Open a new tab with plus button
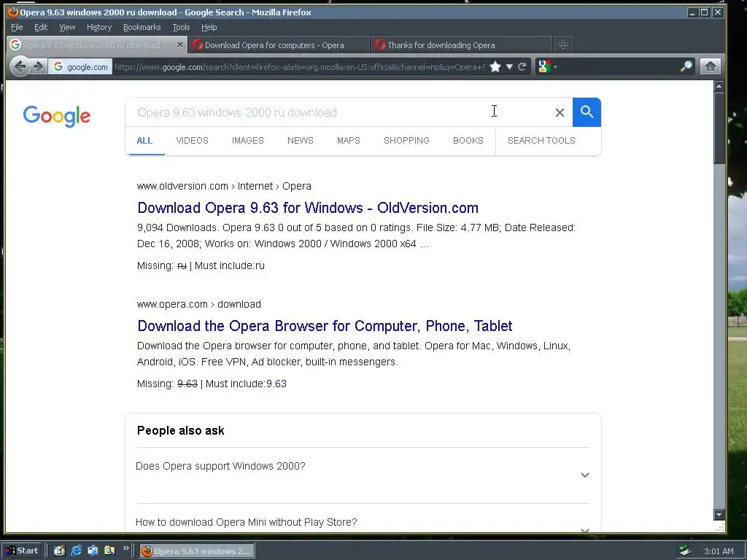The image size is (747, 560). coord(562,44)
